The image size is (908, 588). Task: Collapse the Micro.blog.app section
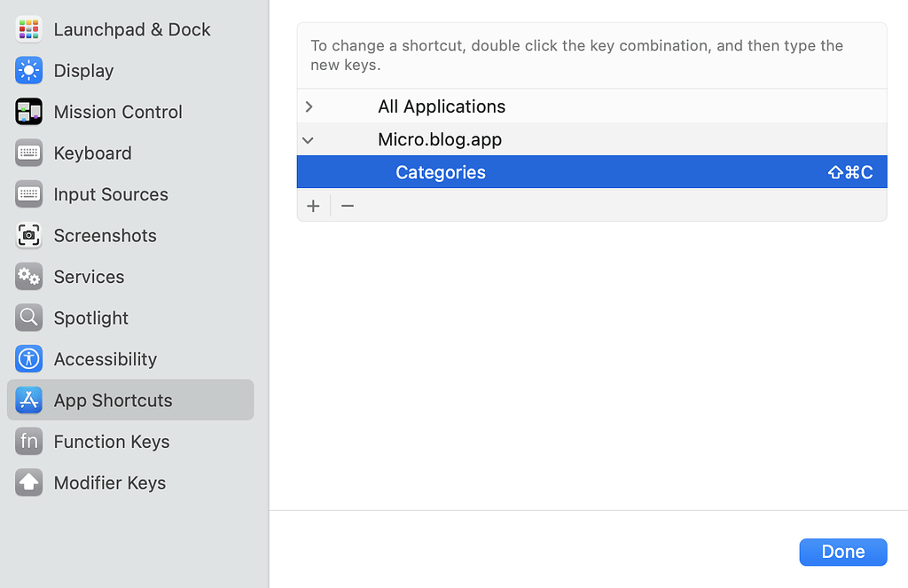click(x=308, y=139)
